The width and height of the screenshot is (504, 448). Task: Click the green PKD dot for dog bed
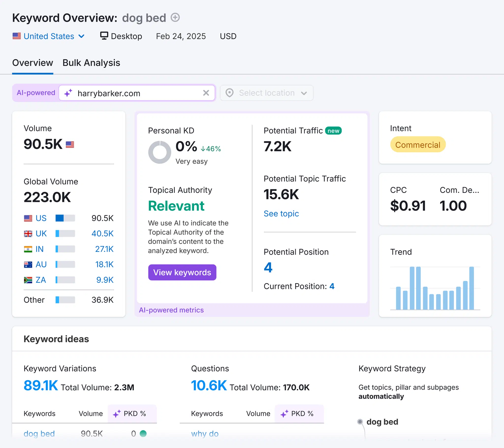[x=143, y=433]
